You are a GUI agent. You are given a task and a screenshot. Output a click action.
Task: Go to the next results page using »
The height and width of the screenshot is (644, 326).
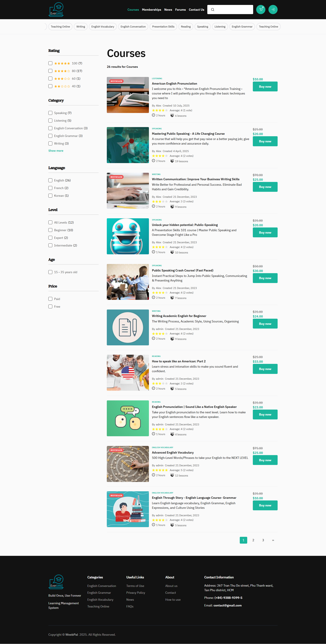273,540
